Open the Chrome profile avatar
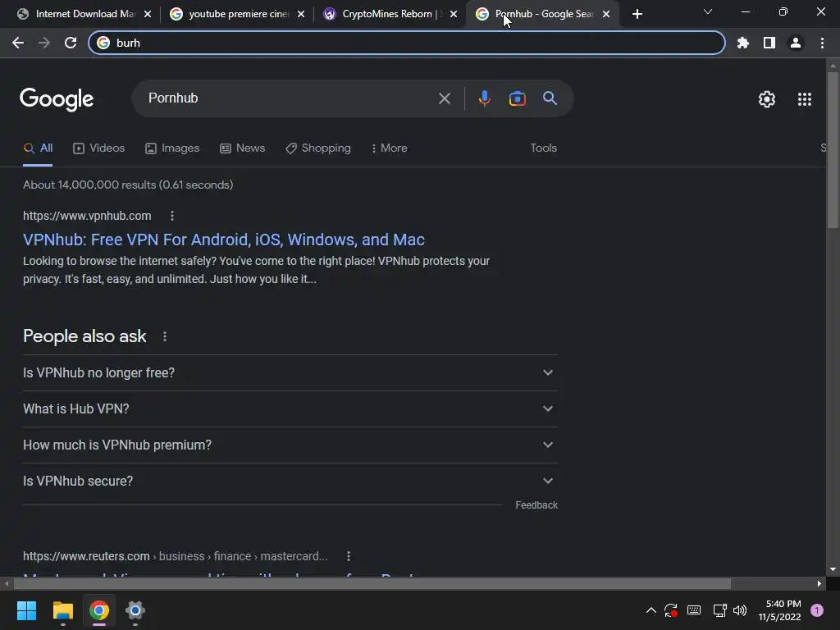 pos(796,43)
